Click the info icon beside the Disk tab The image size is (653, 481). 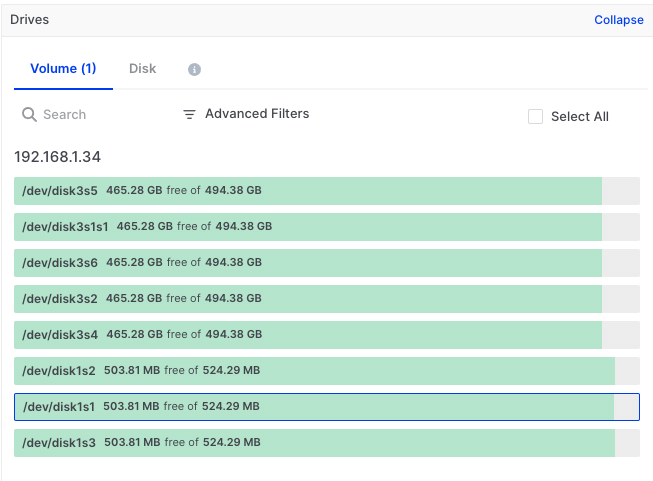pos(194,70)
